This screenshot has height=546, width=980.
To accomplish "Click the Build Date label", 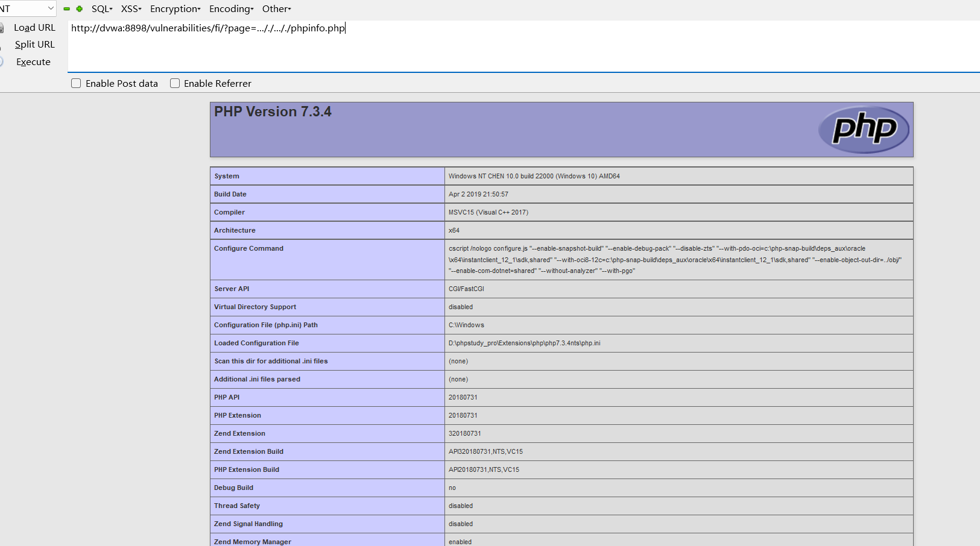I will coord(230,194).
